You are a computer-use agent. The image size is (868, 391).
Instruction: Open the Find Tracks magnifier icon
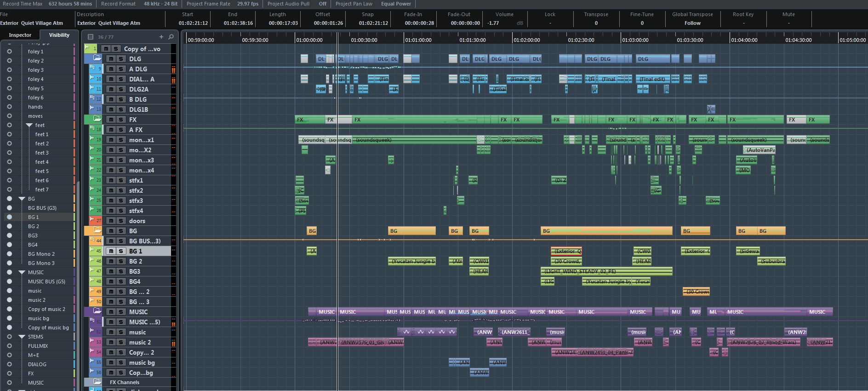pos(171,37)
